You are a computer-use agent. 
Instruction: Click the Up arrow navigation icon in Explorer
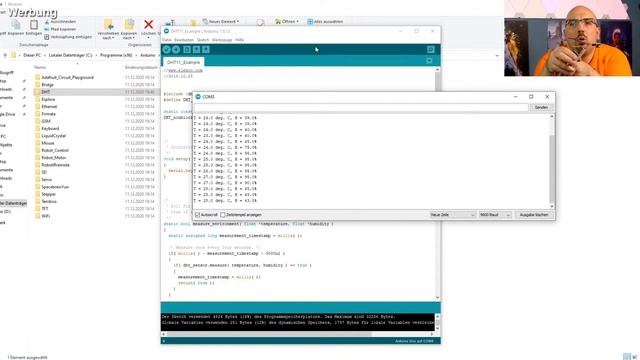pos(5,55)
